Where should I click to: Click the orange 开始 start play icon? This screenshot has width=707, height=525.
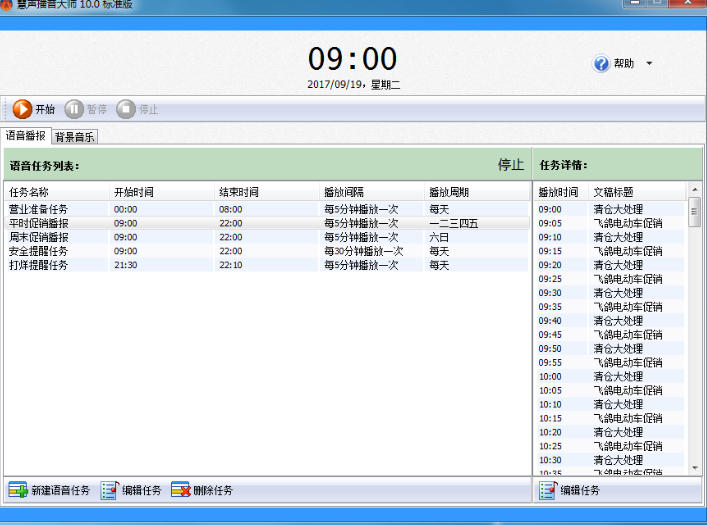tap(22, 109)
